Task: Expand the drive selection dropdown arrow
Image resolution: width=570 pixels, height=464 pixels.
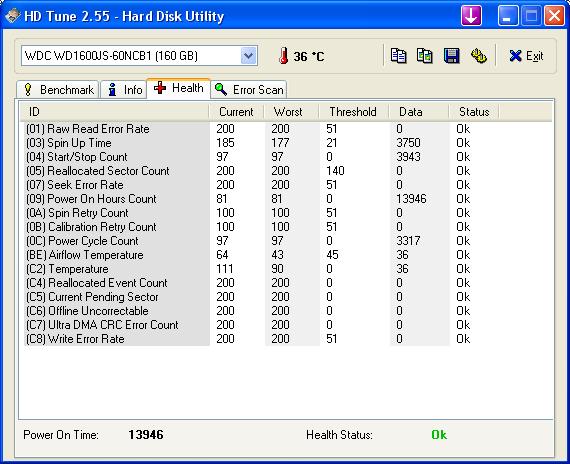Action: tap(249, 56)
